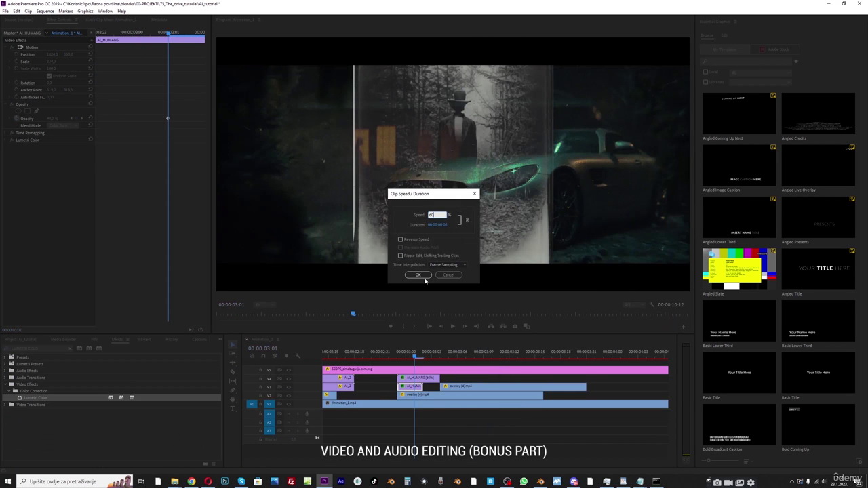Open the Clip menu
The image size is (868, 488).
28,11
